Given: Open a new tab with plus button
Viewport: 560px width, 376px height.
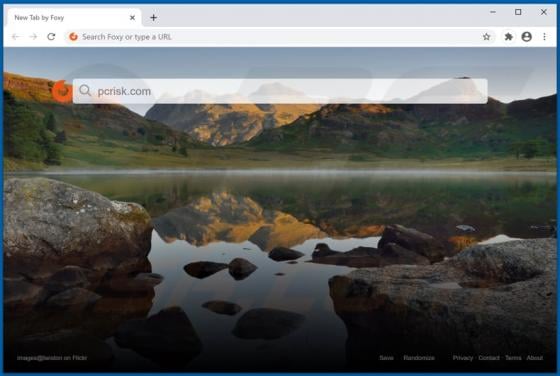Looking at the screenshot, I should click(x=154, y=17).
